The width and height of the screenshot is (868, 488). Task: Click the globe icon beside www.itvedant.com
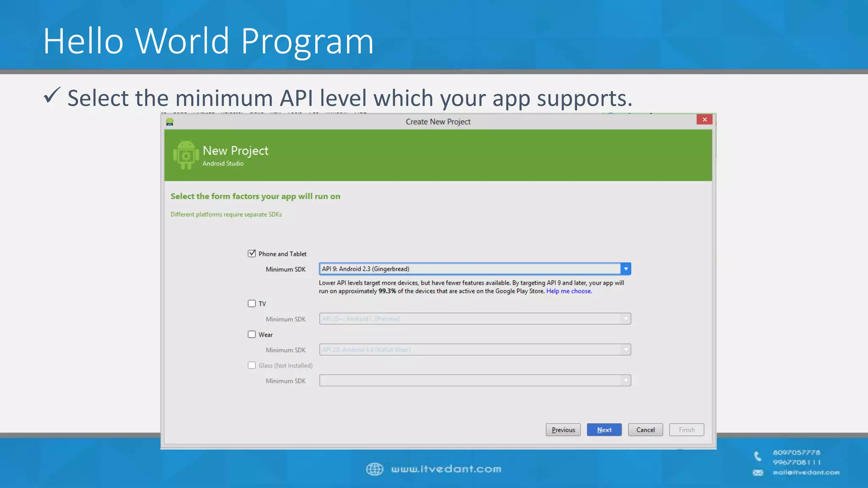click(x=375, y=469)
